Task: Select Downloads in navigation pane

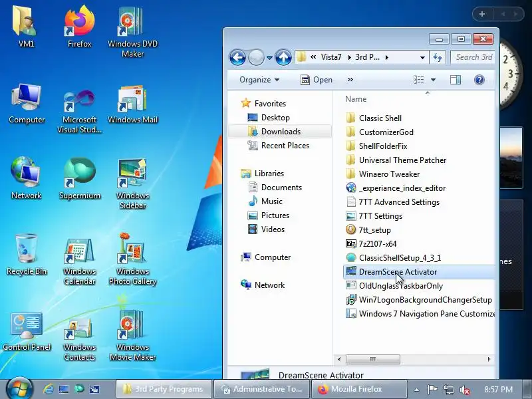Action: (x=280, y=132)
